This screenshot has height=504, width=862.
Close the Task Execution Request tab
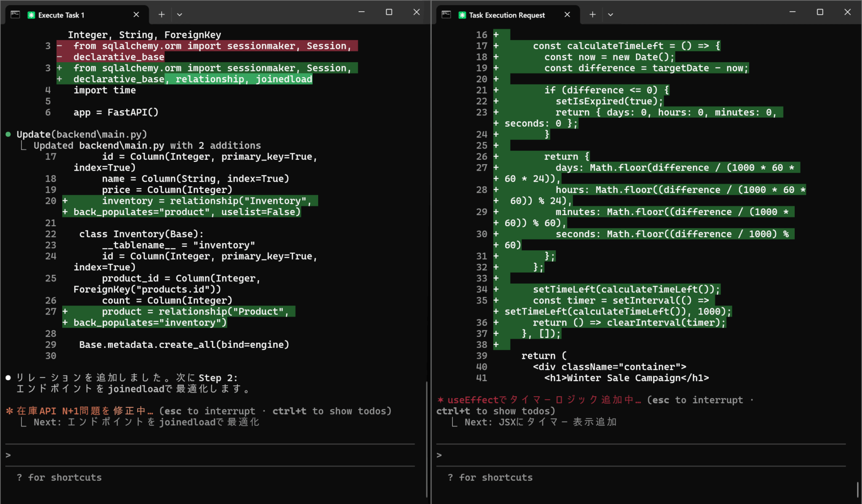567,15
